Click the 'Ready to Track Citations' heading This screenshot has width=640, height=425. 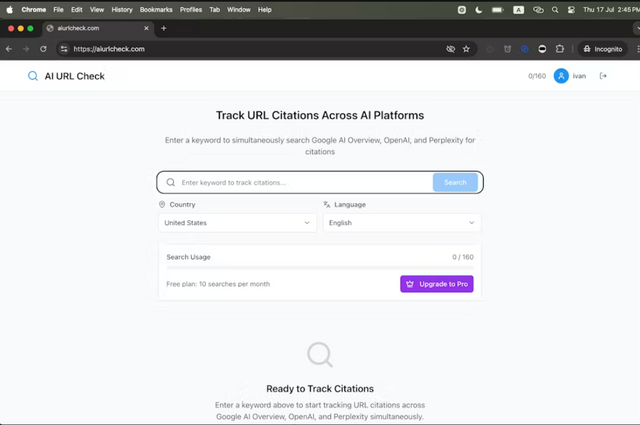coord(320,389)
